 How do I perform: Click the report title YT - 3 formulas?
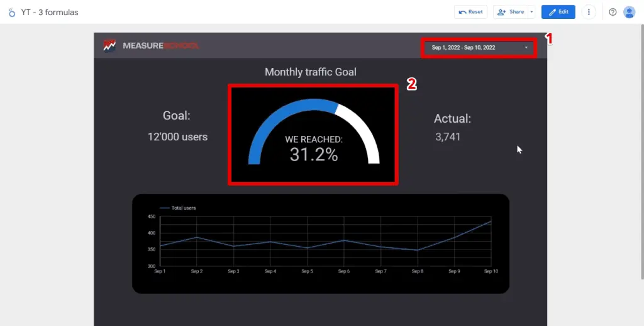50,12
